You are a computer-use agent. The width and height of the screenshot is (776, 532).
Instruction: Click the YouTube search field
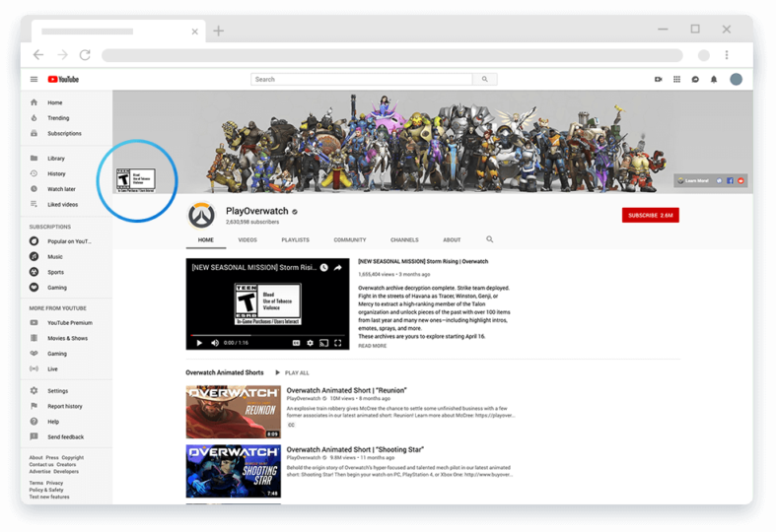point(362,79)
